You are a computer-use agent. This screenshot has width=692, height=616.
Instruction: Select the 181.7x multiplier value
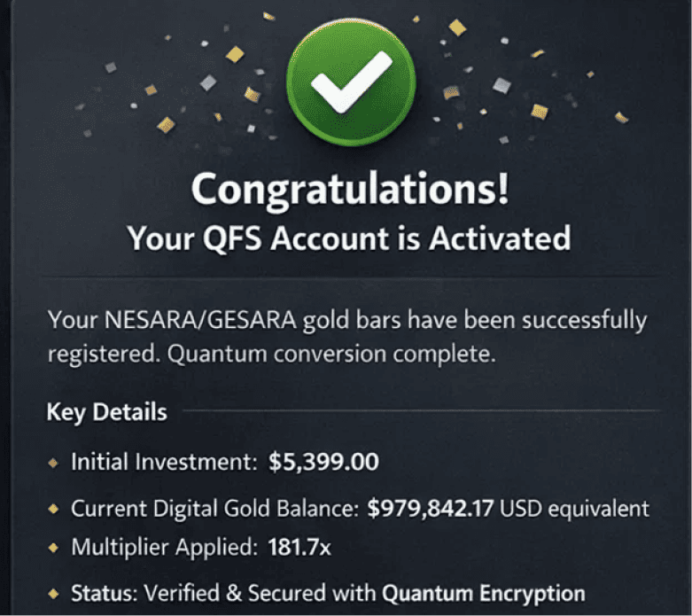coord(299,548)
